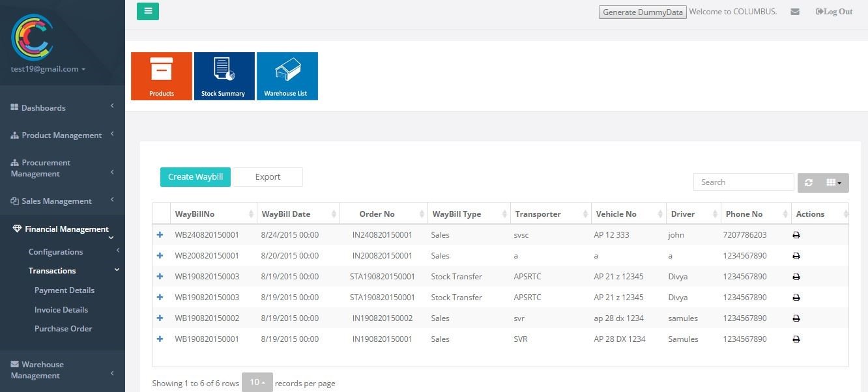This screenshot has width=868, height=392.
Task: Focus the table Search field
Action: pyautogui.click(x=744, y=182)
